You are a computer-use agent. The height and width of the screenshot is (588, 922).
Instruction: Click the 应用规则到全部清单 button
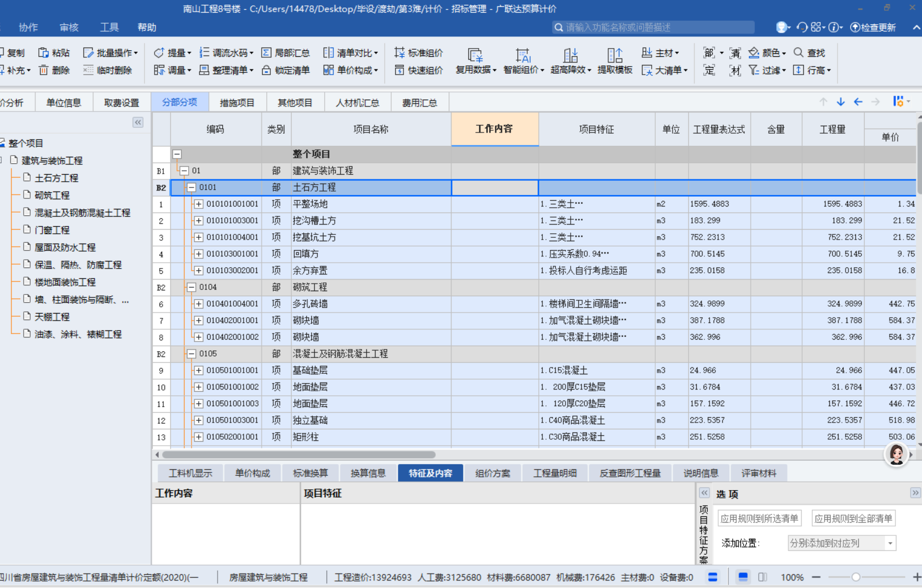pyautogui.click(x=853, y=519)
